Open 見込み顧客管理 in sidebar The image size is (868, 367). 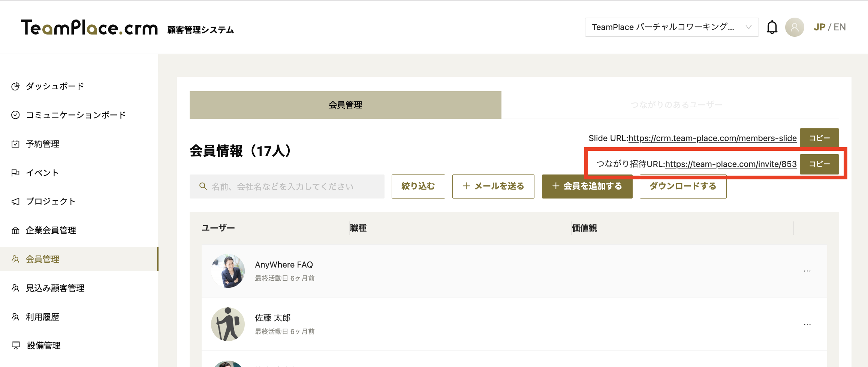pos(79,288)
